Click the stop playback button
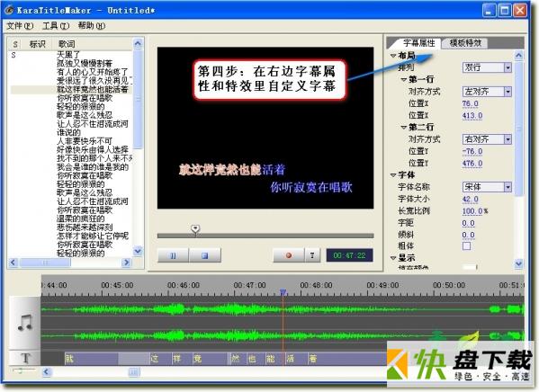 pos(205,255)
